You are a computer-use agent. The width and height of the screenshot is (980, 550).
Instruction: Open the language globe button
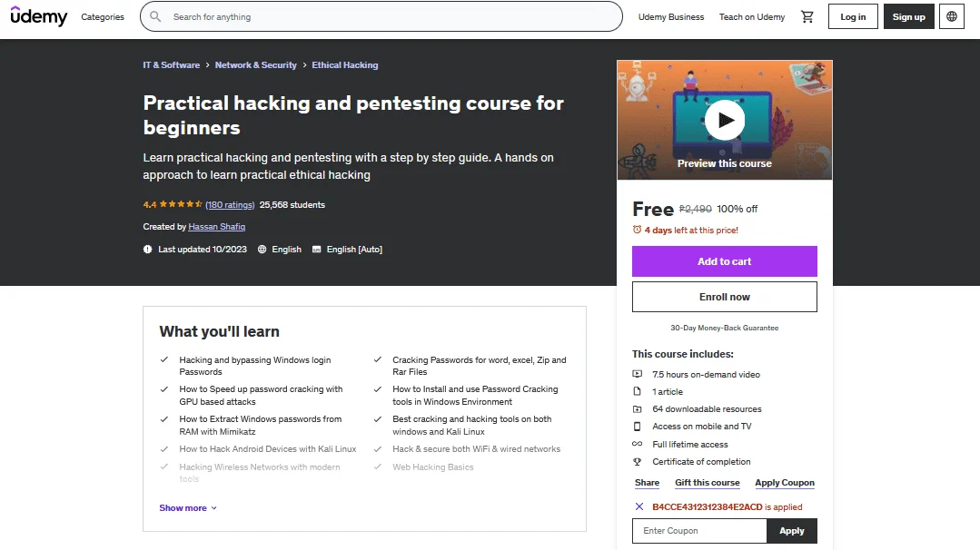pos(951,17)
